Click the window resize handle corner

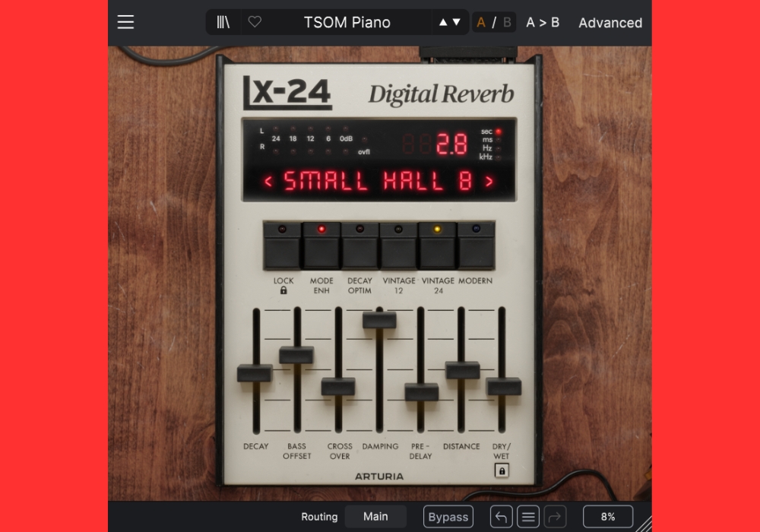click(644, 524)
